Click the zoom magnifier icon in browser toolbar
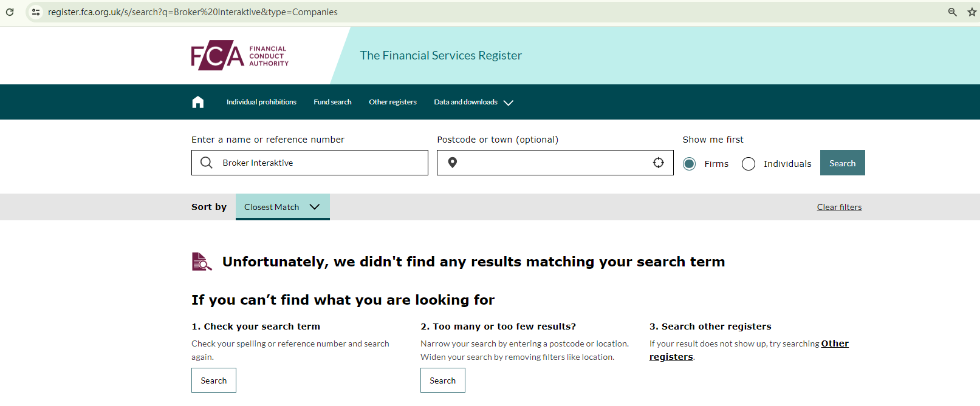 pos(952,12)
